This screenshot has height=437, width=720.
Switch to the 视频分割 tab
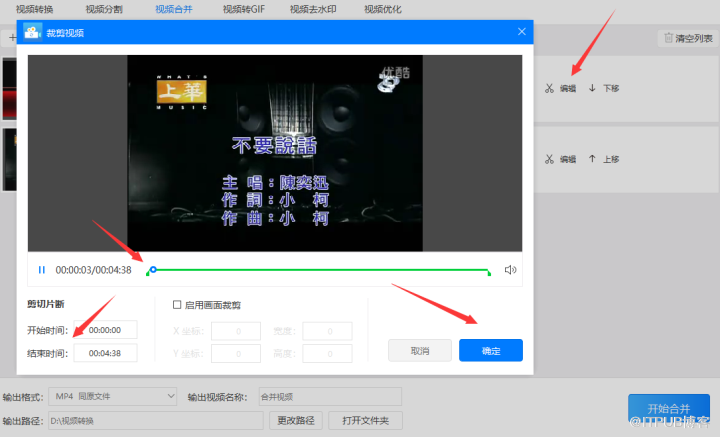105,9
